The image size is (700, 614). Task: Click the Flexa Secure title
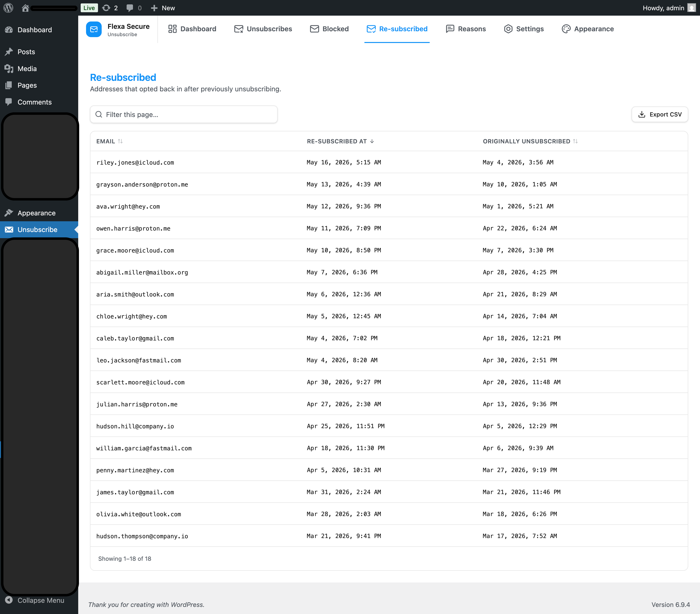(128, 26)
